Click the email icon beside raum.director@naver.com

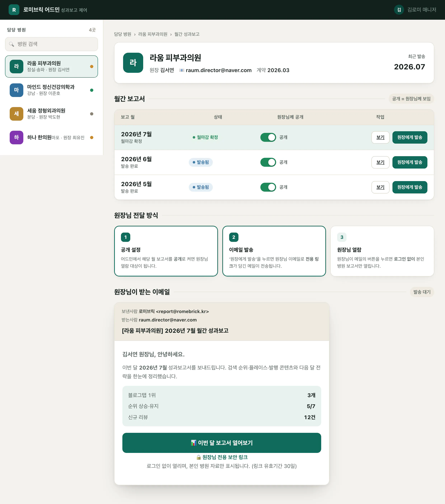click(182, 70)
